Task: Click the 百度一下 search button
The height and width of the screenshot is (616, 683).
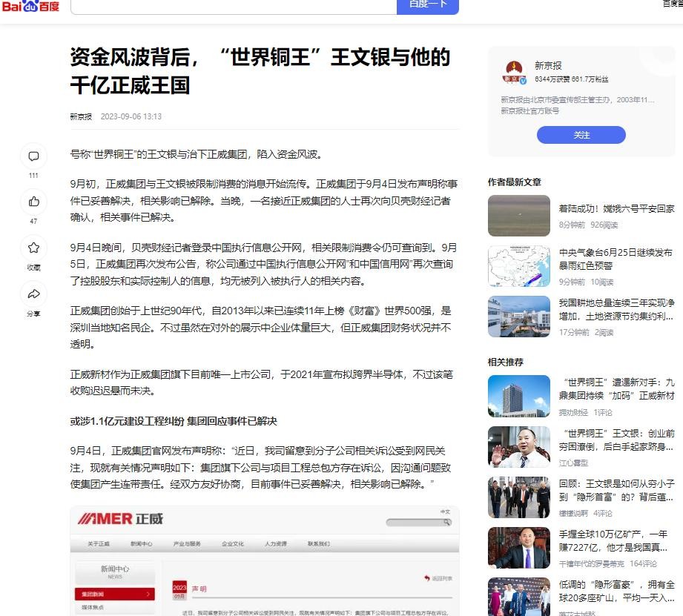Action: pos(428,5)
